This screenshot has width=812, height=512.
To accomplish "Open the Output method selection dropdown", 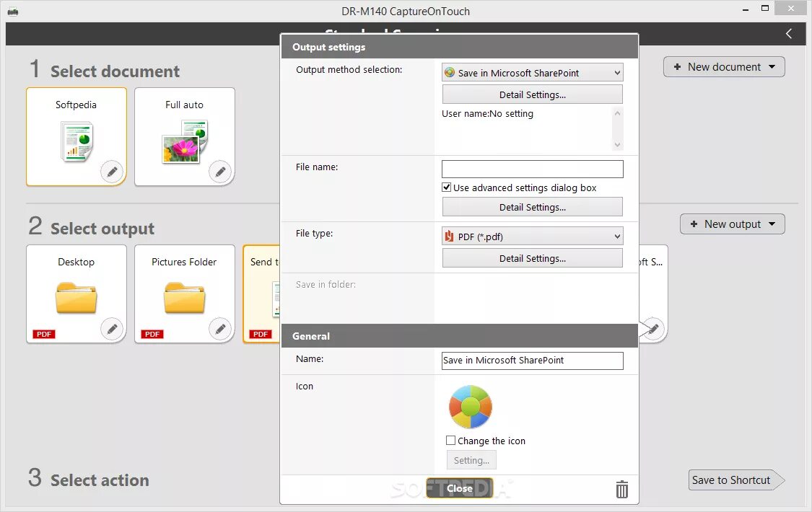I will 533,72.
